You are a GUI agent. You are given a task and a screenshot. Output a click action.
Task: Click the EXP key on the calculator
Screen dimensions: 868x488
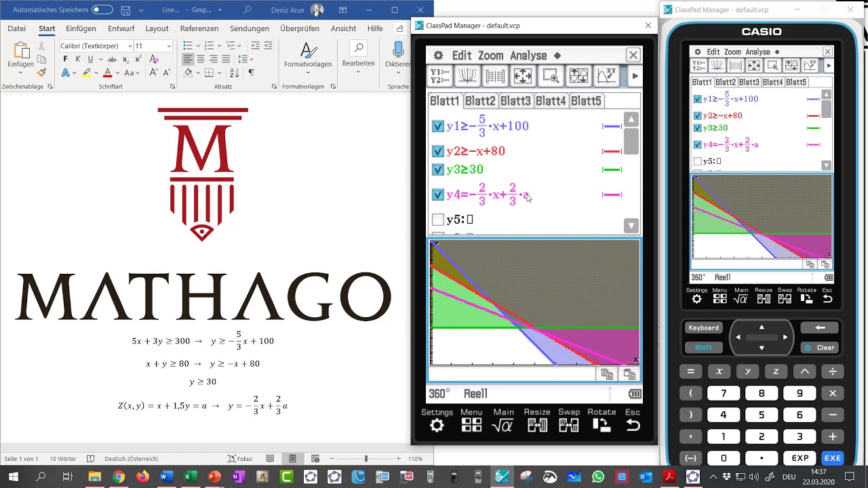tap(800, 458)
